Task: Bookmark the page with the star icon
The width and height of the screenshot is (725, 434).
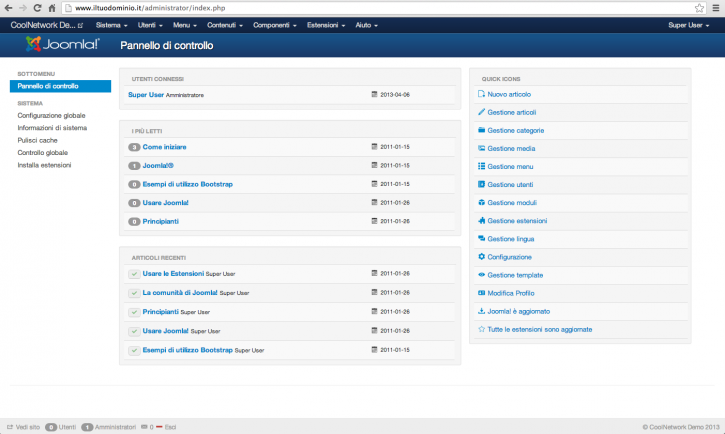Action: (x=700, y=8)
